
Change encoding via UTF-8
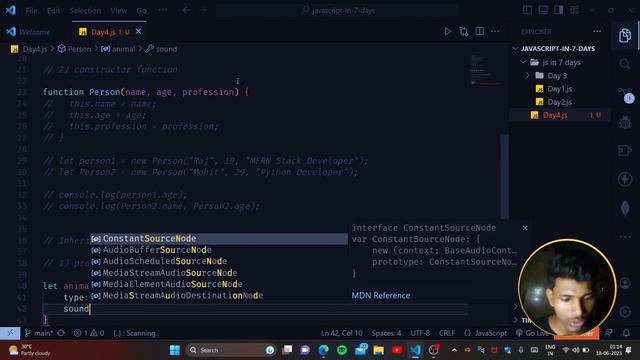click(420, 333)
